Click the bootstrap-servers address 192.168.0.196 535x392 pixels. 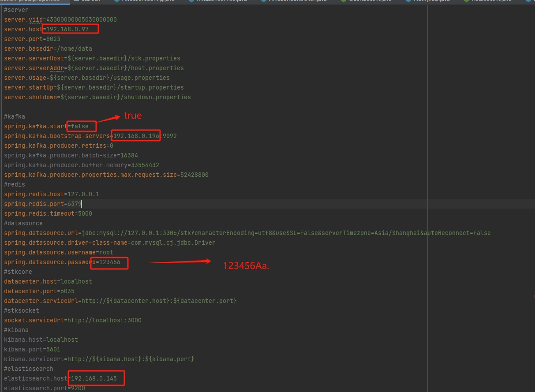(136, 136)
